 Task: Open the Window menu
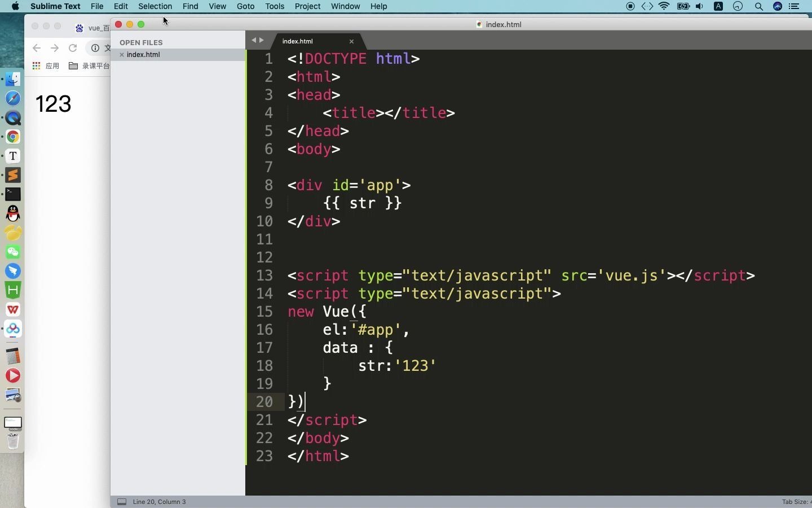346,6
